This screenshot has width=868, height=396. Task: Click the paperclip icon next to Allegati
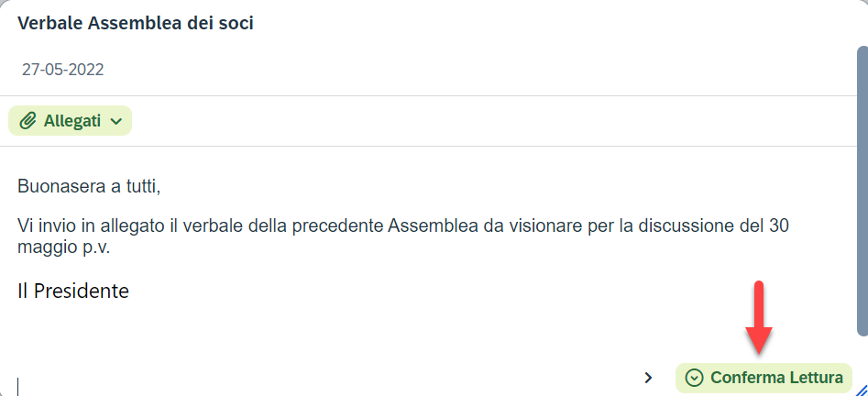28,121
